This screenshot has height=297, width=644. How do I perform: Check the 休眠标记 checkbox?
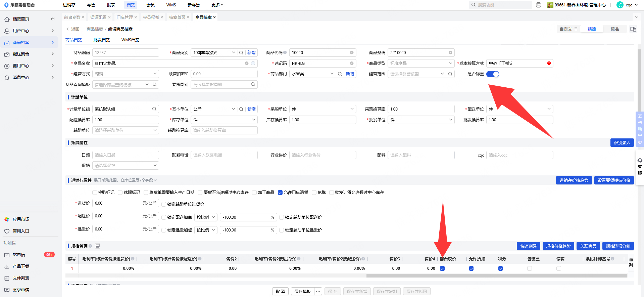pos(120,193)
